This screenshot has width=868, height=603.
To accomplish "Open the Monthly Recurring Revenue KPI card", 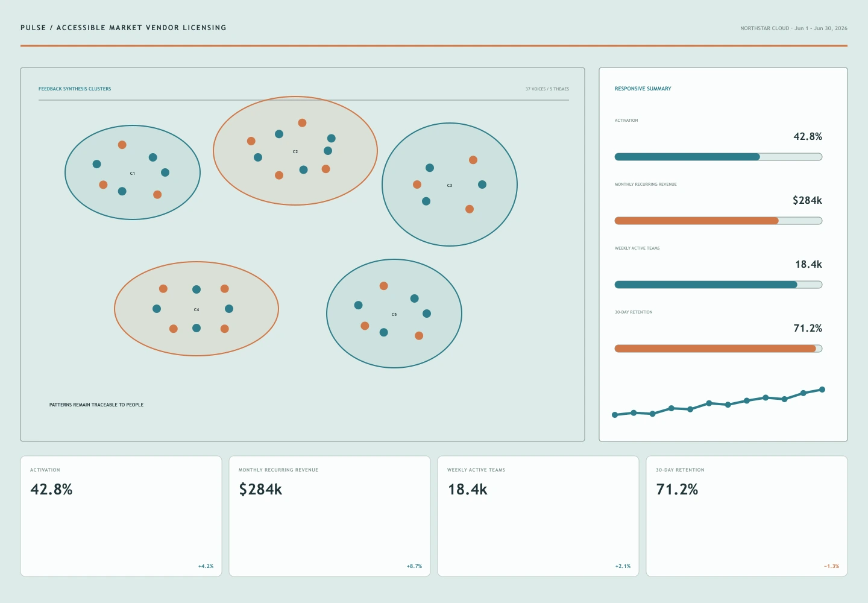I will pyautogui.click(x=330, y=516).
